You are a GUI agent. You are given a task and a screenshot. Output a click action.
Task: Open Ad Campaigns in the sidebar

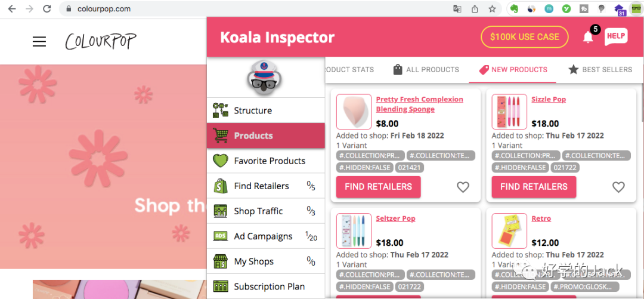(x=263, y=236)
